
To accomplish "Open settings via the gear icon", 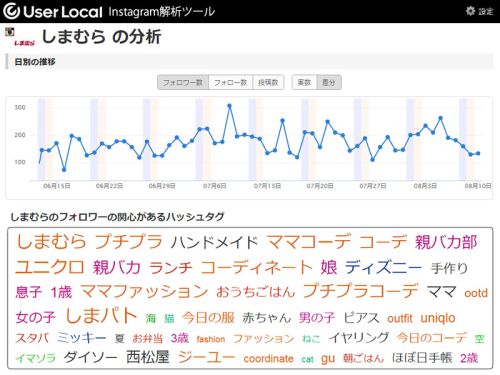I will [470, 11].
